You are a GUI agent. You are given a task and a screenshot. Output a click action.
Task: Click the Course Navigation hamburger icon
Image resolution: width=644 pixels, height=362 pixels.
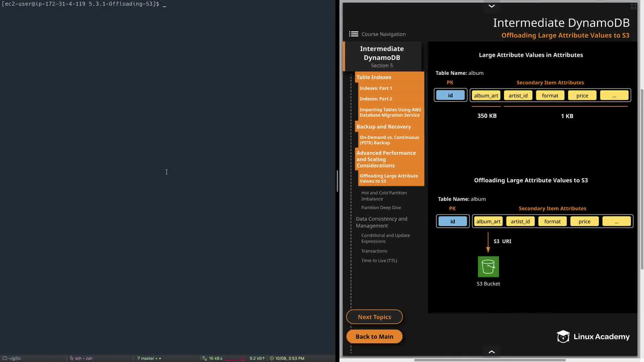click(354, 34)
